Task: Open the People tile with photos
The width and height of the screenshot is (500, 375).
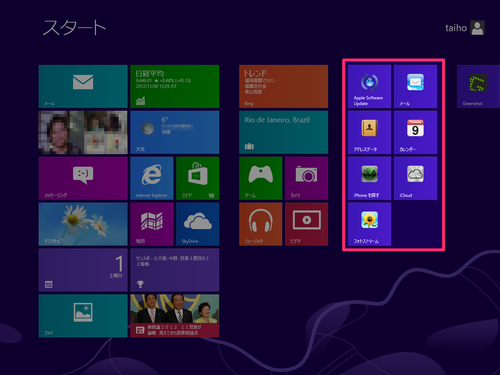Action: [83, 132]
